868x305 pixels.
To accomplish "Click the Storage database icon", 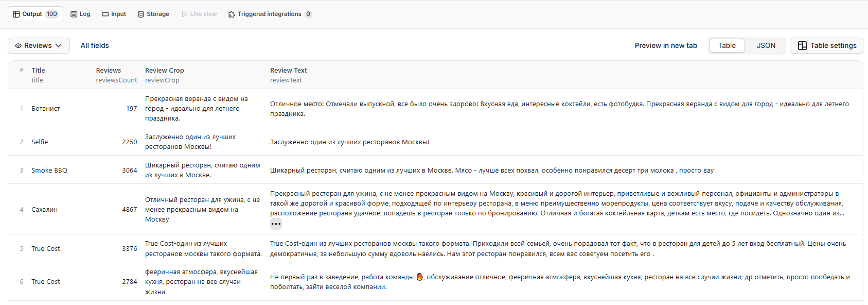I will pos(141,14).
